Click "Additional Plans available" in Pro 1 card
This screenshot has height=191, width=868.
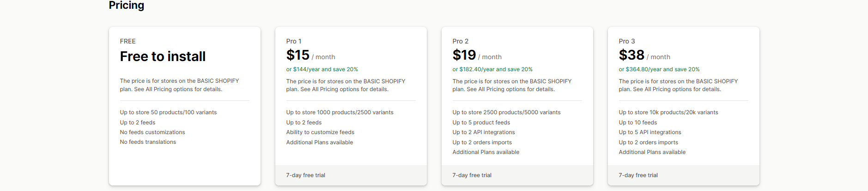(x=320, y=142)
